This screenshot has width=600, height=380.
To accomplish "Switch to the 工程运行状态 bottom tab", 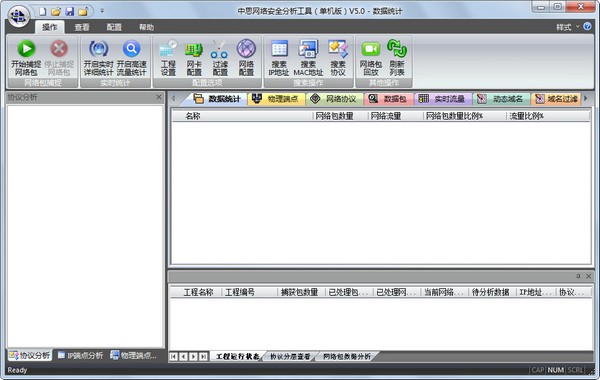I will 237,357.
